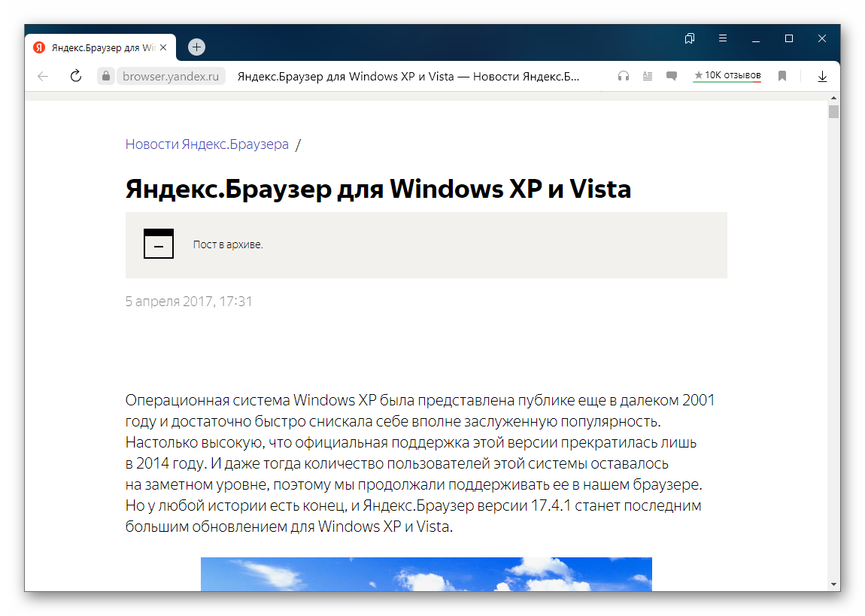Open downloads with the arrow icon
This screenshot has width=865, height=616.
click(x=822, y=76)
